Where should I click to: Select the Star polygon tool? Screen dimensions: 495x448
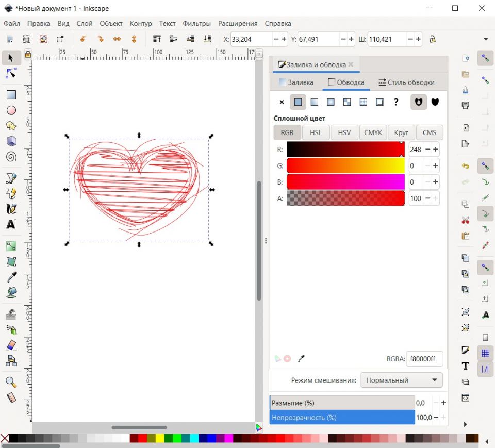(11, 126)
